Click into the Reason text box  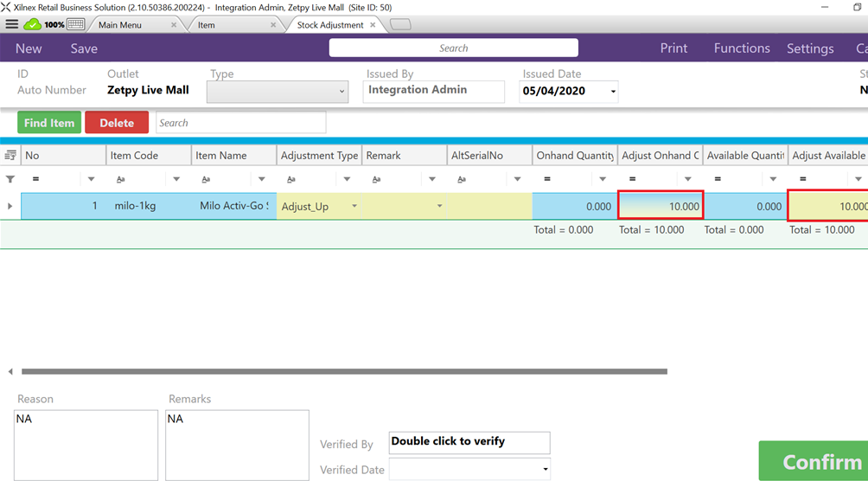point(86,446)
